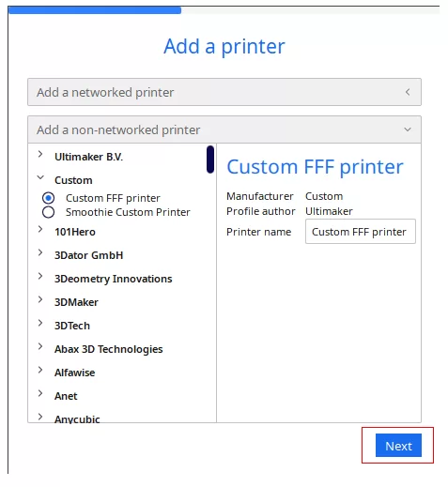
Task: Expand 3Dator GmbH tree arrow
Action: click(40, 252)
